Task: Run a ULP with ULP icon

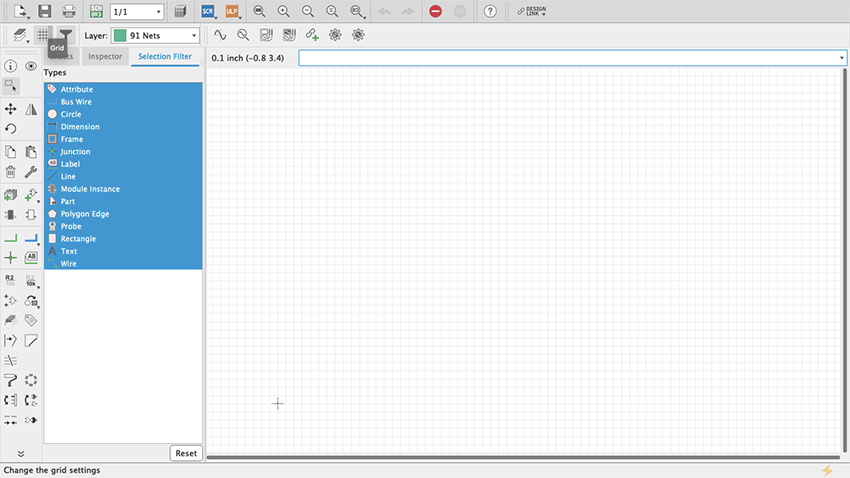Action: coord(231,11)
